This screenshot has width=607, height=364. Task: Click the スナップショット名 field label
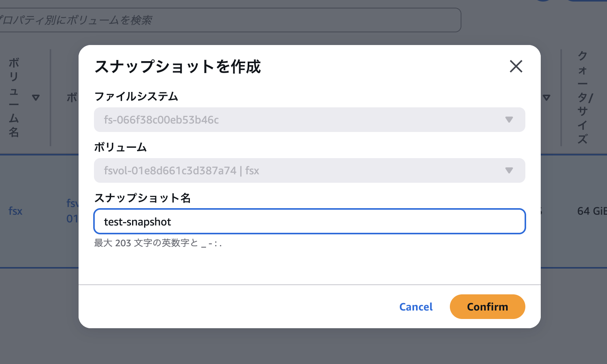click(143, 198)
